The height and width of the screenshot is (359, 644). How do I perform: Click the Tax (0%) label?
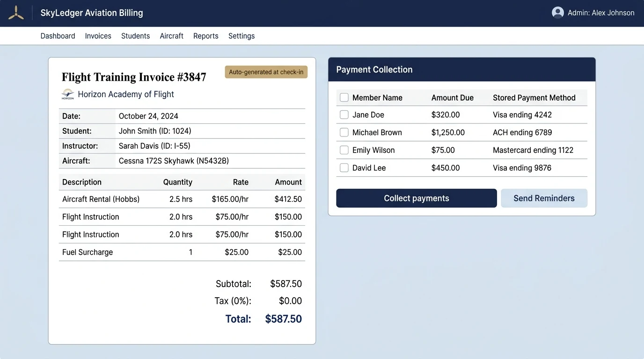point(233,301)
